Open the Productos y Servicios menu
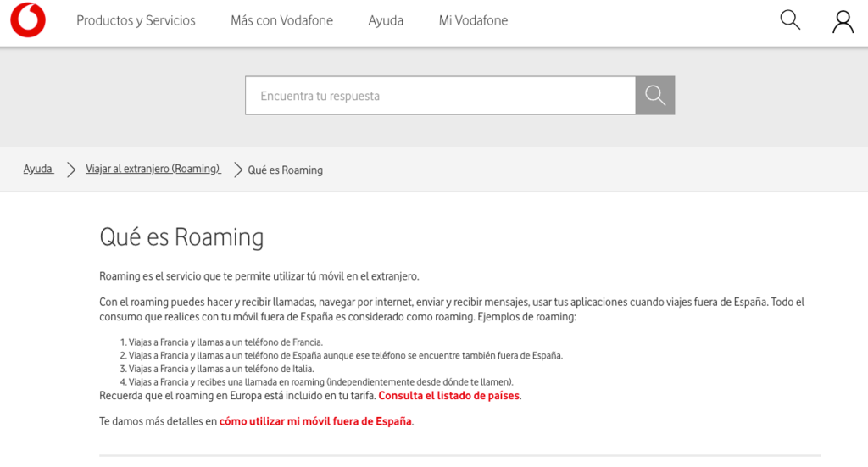 pyautogui.click(x=136, y=21)
